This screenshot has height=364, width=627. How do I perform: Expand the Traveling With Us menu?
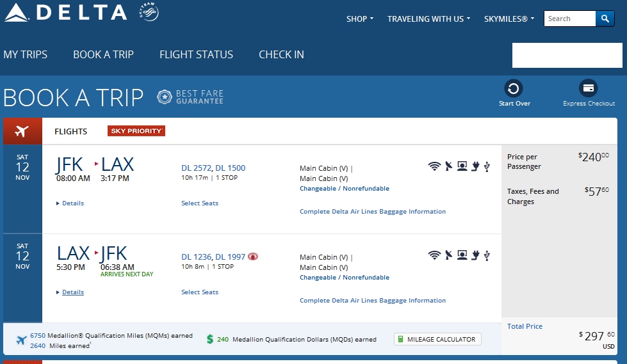[x=428, y=19]
